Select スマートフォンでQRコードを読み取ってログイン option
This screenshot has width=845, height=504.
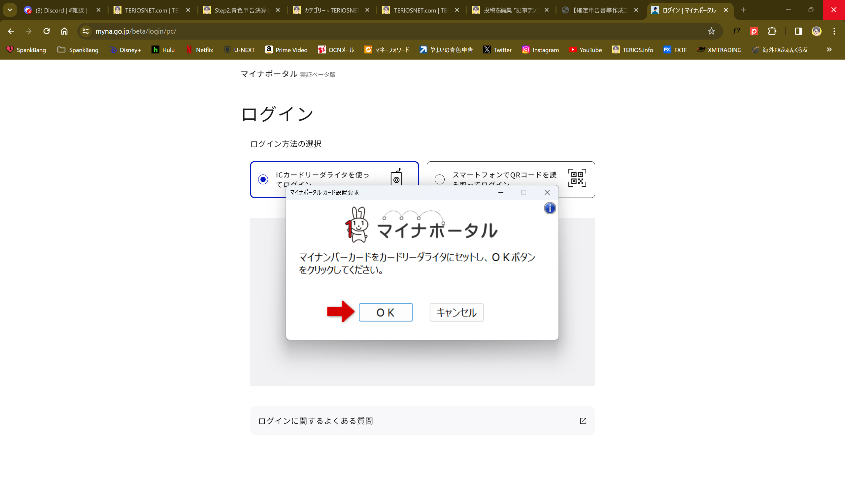(440, 179)
